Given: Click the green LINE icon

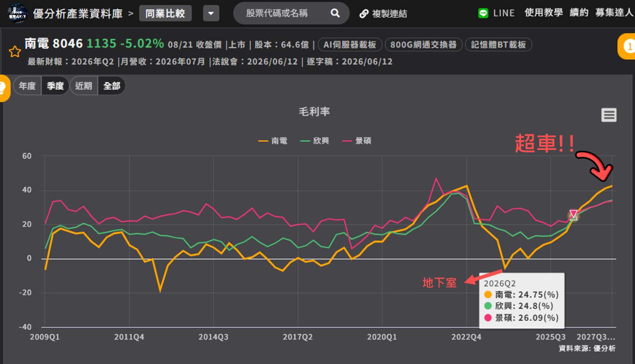Looking at the screenshot, I should pyautogui.click(x=483, y=13).
